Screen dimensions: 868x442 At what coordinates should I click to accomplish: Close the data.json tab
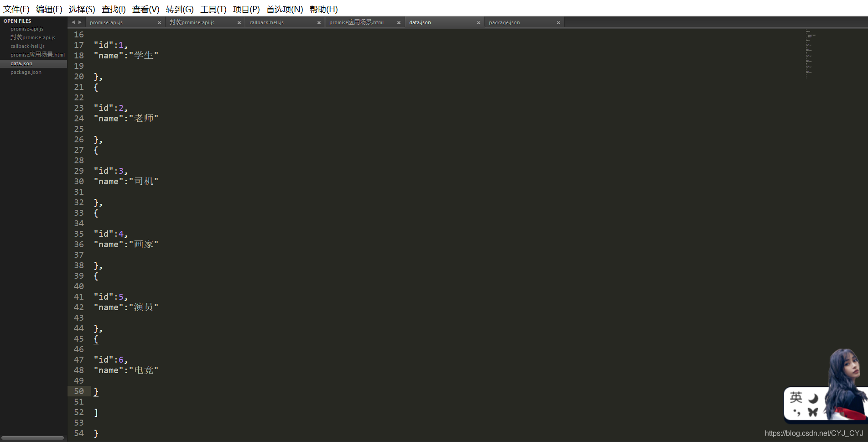pyautogui.click(x=478, y=23)
